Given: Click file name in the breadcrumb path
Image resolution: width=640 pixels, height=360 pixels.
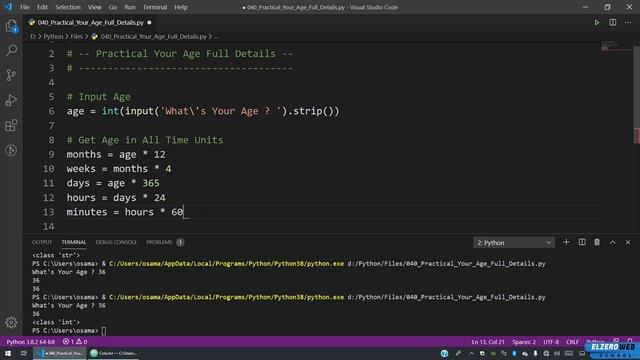Looking at the screenshot, I should coord(153,36).
